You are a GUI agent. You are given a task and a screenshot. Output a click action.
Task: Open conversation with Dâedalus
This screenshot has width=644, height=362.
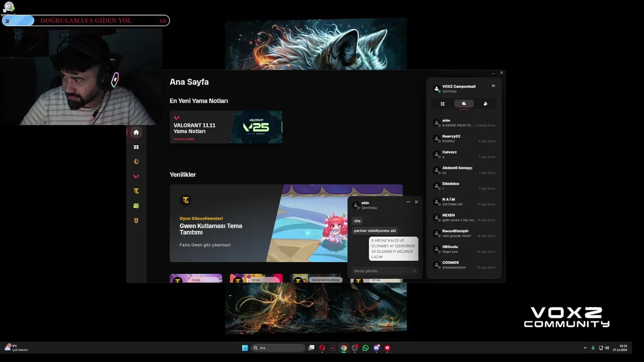tap(464, 186)
